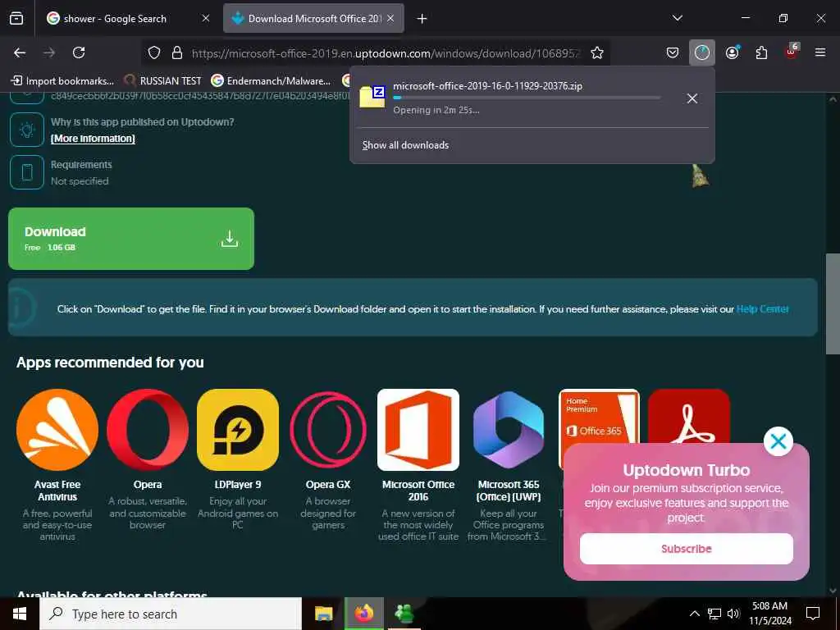Show hidden system tray icons

694,614
